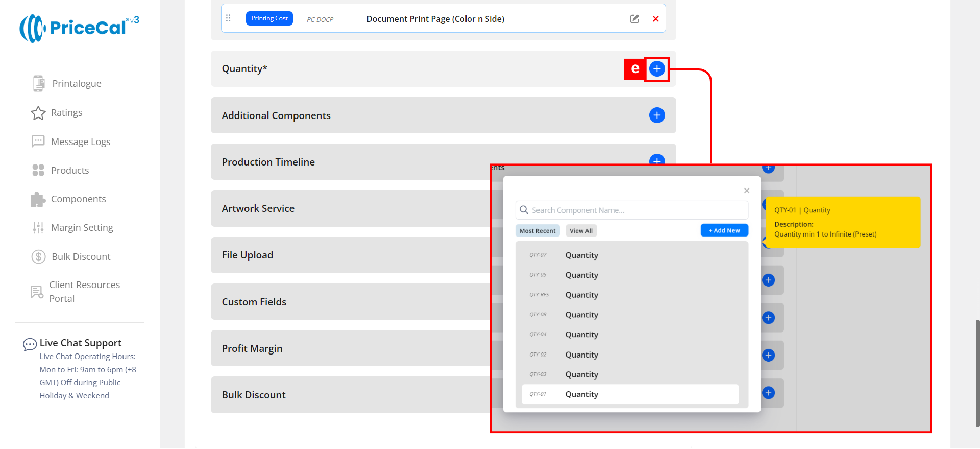Open Client Resources Portal link

tap(84, 292)
